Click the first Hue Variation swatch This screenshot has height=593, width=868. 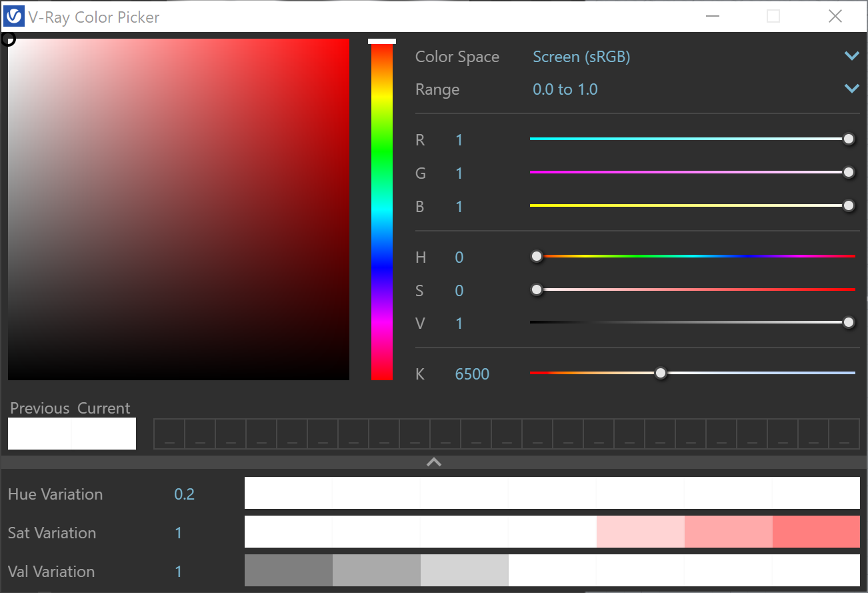(x=289, y=493)
